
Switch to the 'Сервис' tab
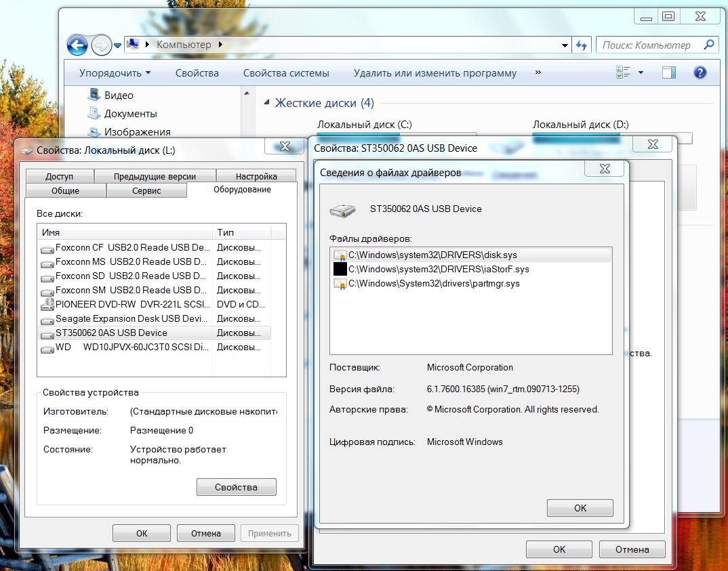146,190
